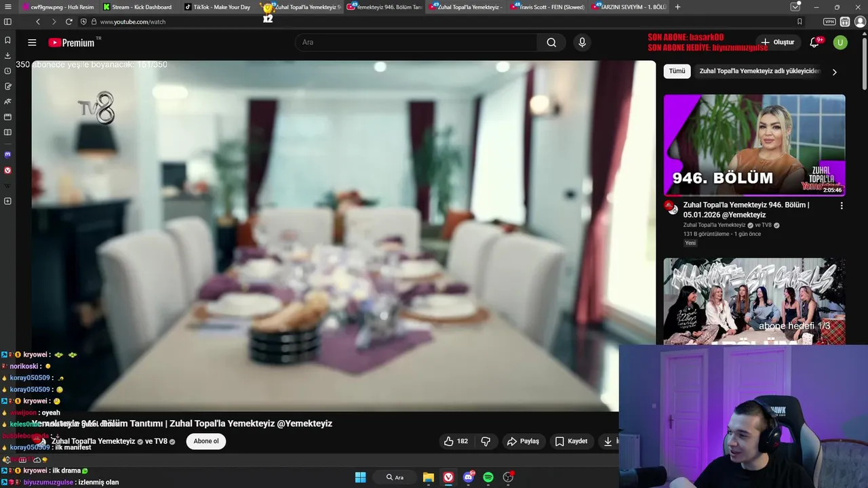Open the Reading List panel in the sidebar
Viewport: 868px width, 488px height.
pyautogui.click(x=7, y=132)
